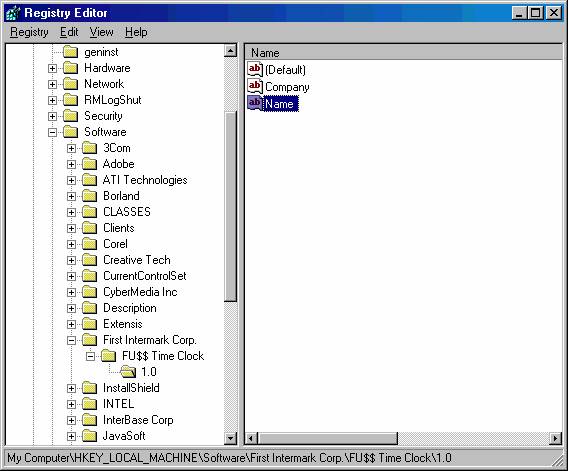Click the tree scroll down arrow

230,438
